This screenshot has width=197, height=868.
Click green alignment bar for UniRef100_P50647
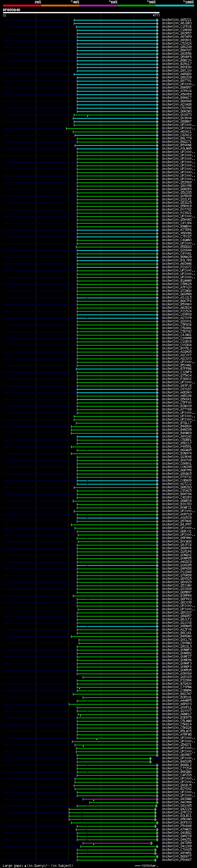[x=118, y=860]
